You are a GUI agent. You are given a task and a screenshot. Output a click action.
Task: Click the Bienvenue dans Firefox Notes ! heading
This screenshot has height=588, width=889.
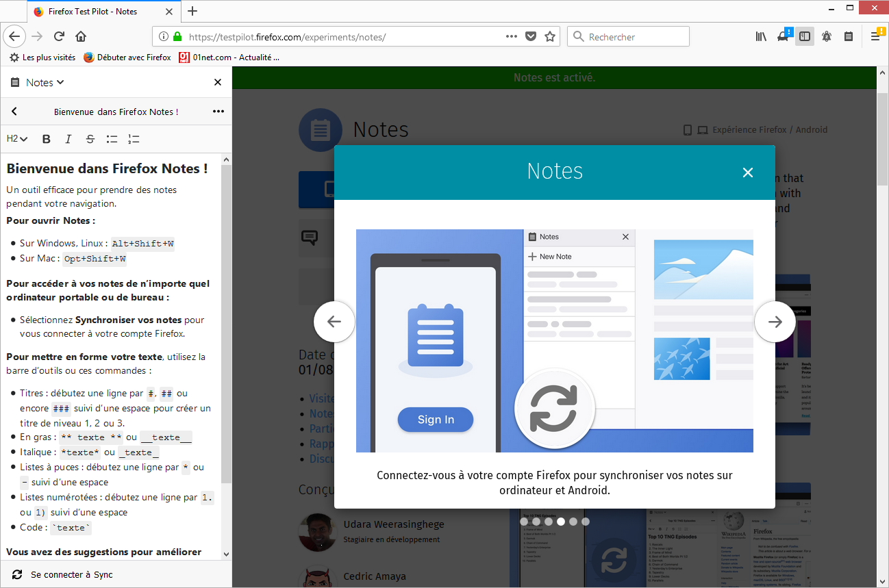tap(107, 168)
